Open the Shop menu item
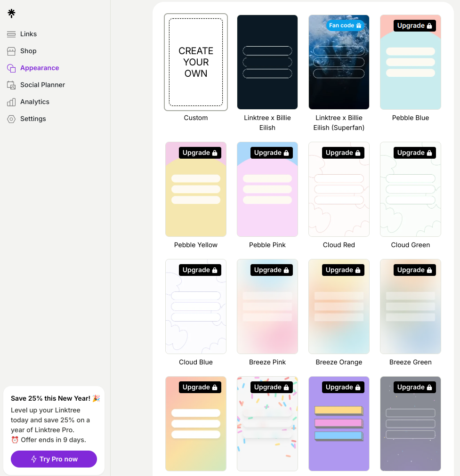 pos(28,51)
